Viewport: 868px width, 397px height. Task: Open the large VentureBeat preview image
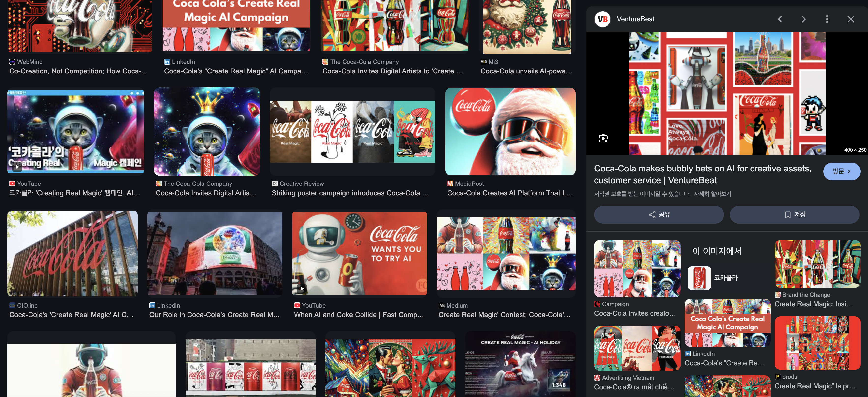[x=727, y=93]
